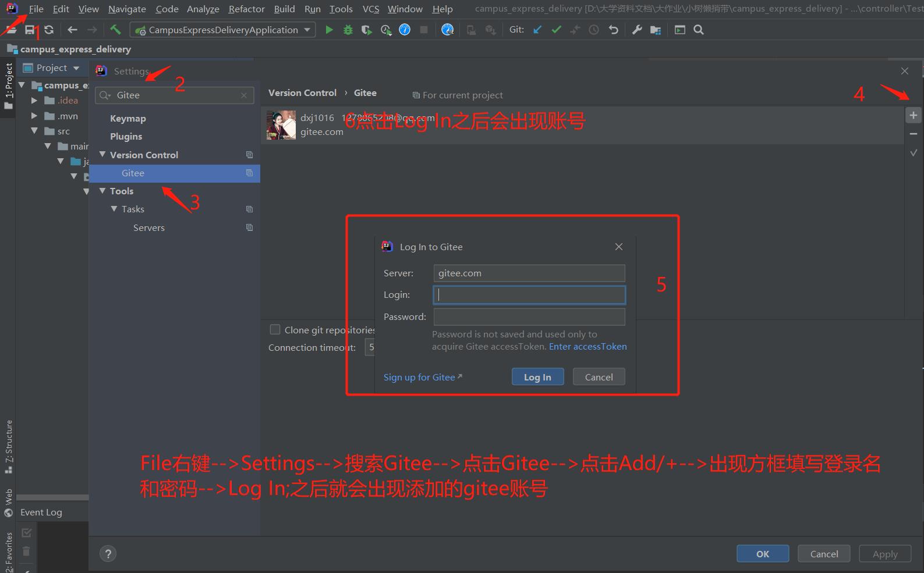Open the Refactor menu
Viewport: 924px width, 573px height.
pos(246,9)
